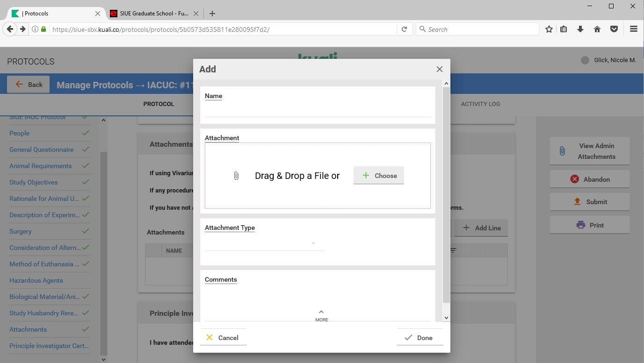This screenshot has height=363, width=644.
Task: Close the Add dialog with X icon
Action: (x=439, y=69)
